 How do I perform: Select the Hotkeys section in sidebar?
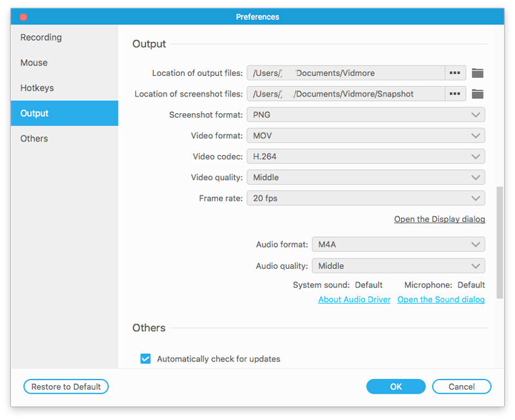coord(37,88)
